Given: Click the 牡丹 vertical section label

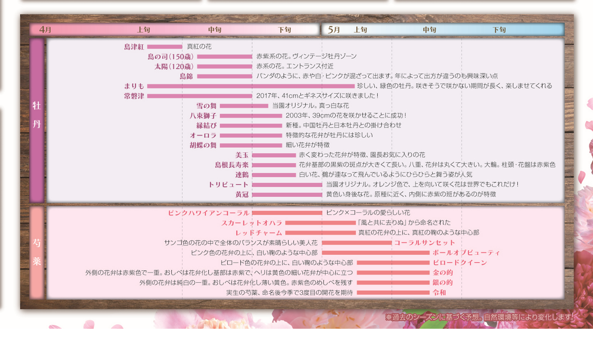Looking at the screenshot, I should pos(37,115).
